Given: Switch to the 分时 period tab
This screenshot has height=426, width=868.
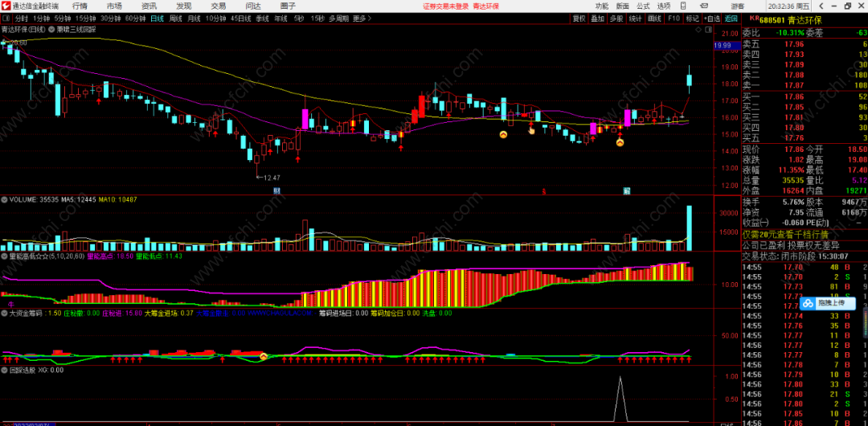Looking at the screenshot, I should pyautogui.click(x=21, y=18).
